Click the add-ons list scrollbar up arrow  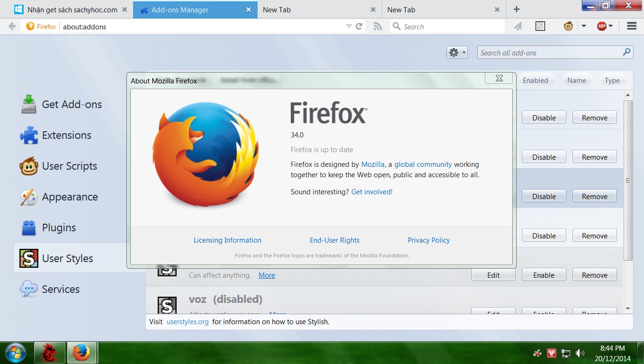pos(628,95)
